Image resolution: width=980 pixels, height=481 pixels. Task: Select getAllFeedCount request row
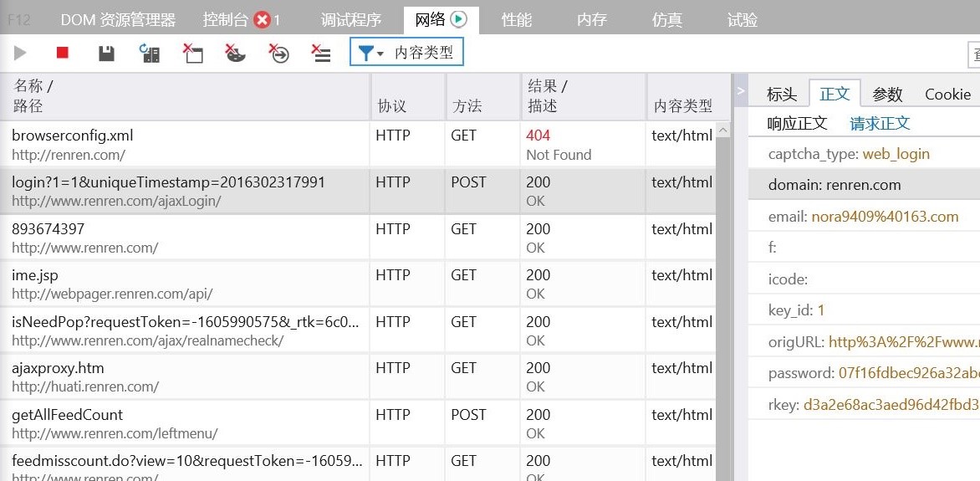[x=358, y=423]
